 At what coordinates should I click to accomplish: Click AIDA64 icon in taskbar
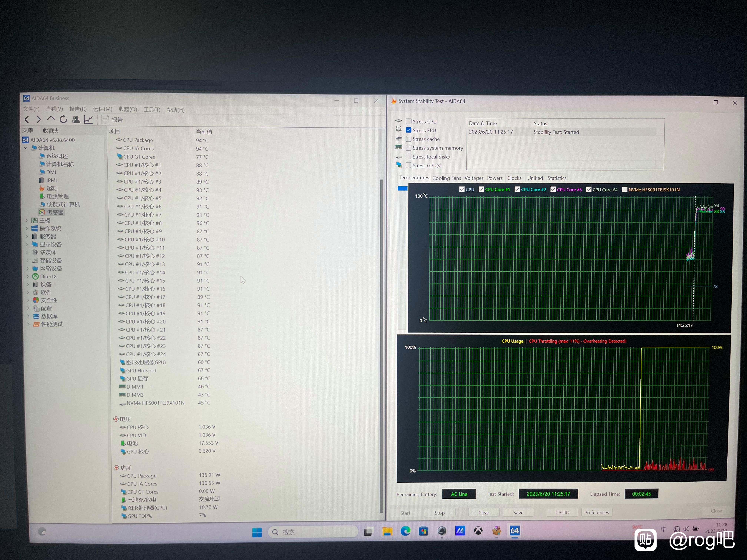pyautogui.click(x=514, y=530)
